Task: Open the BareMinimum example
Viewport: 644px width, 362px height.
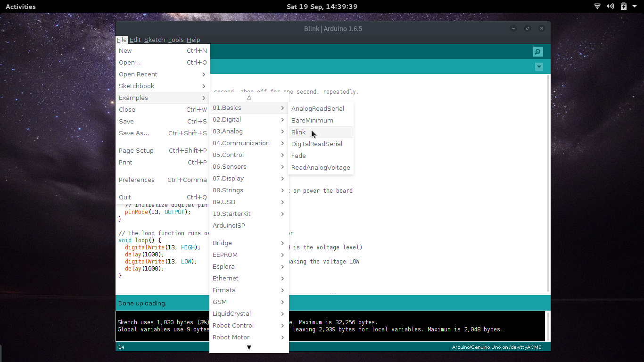Action: 321,121
